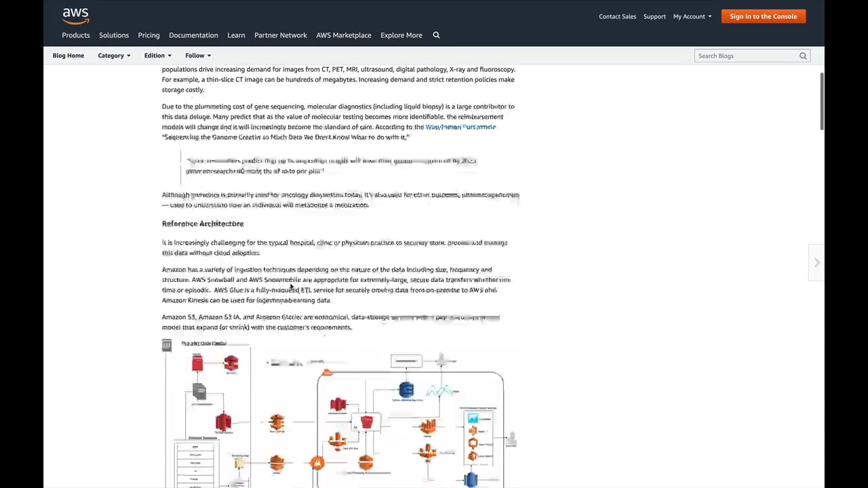The image size is (868, 488).
Task: Expand the Follow dropdown
Action: (198, 56)
